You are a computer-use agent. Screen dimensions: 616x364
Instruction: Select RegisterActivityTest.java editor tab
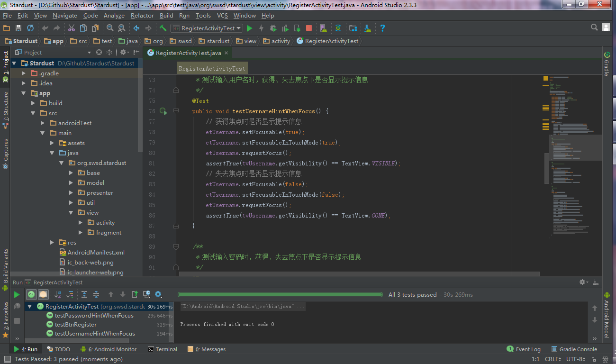tap(188, 53)
